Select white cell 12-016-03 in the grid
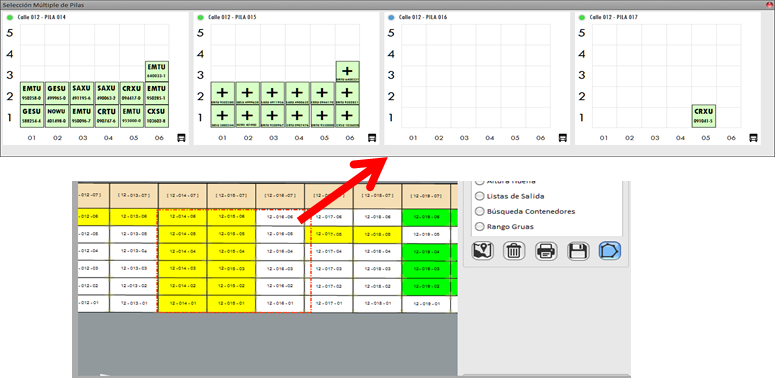775x378 pixels. (x=280, y=269)
